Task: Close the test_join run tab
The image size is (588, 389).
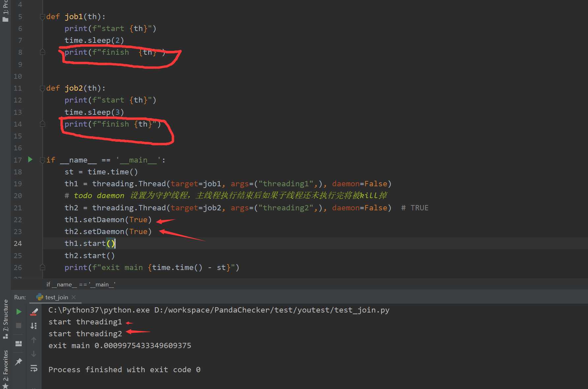Action: coord(73,297)
